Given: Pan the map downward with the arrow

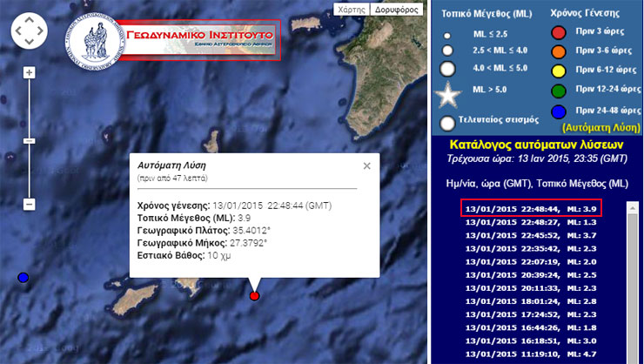Looking at the screenshot, I should click(x=29, y=44).
